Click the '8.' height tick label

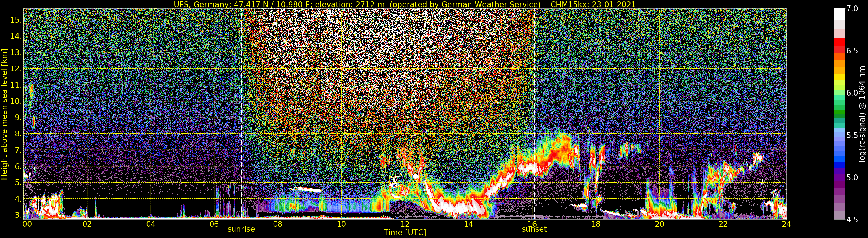pos(18,134)
